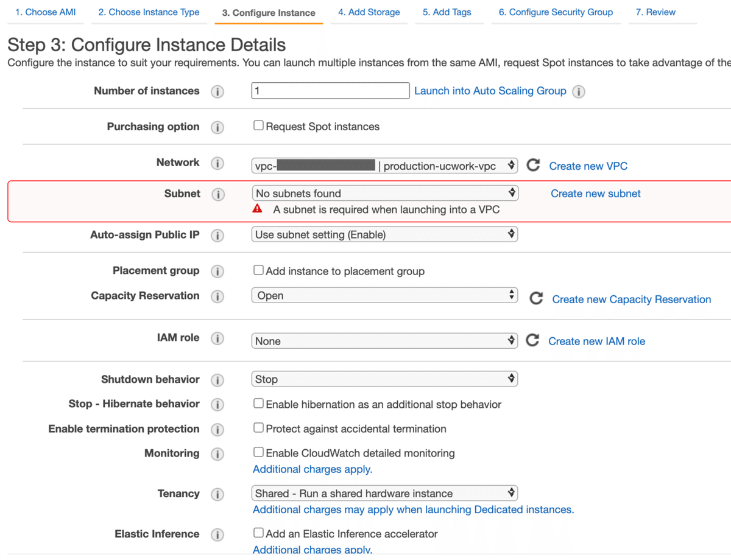Screen dimensions: 731x560
Task: Click the info icon next to Purchasing option
Action: click(x=217, y=127)
